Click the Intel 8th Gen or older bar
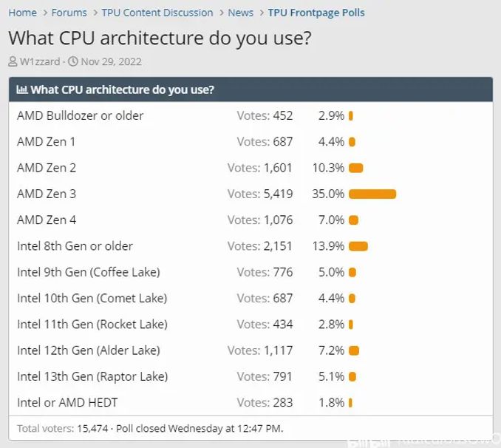 tap(358, 246)
